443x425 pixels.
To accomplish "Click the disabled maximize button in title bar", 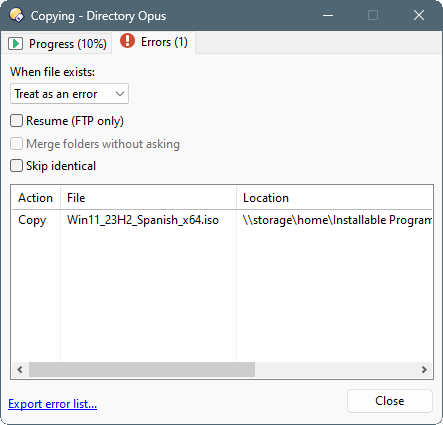I will [x=373, y=15].
